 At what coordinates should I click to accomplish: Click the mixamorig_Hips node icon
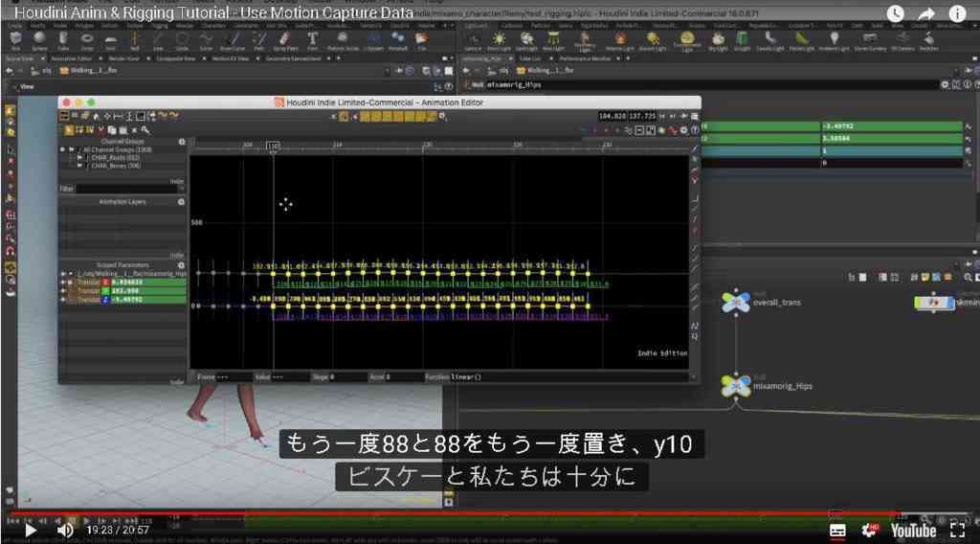(x=736, y=386)
